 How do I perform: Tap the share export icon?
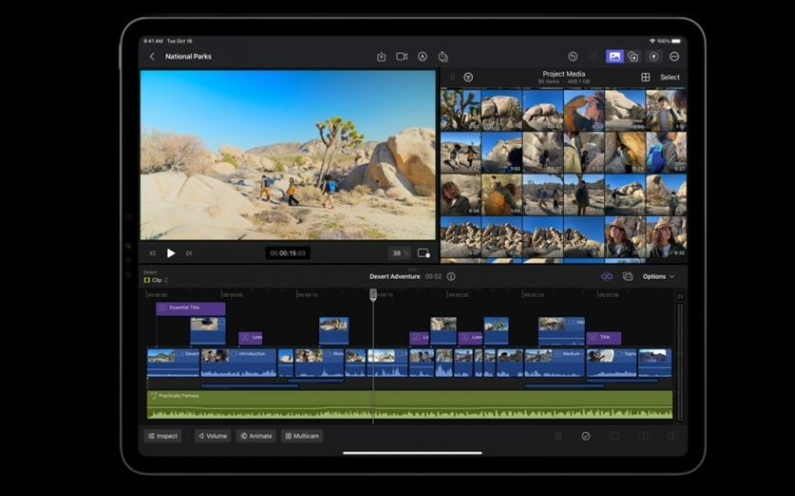tap(443, 57)
